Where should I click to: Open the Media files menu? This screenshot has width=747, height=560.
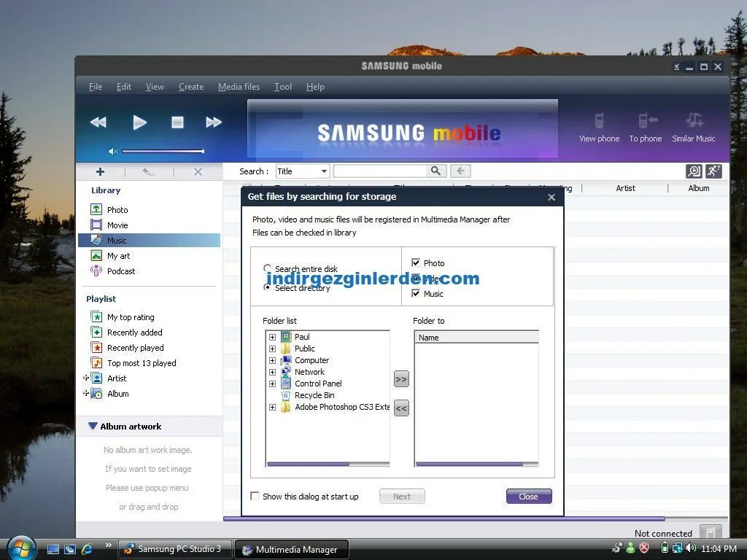coord(239,86)
